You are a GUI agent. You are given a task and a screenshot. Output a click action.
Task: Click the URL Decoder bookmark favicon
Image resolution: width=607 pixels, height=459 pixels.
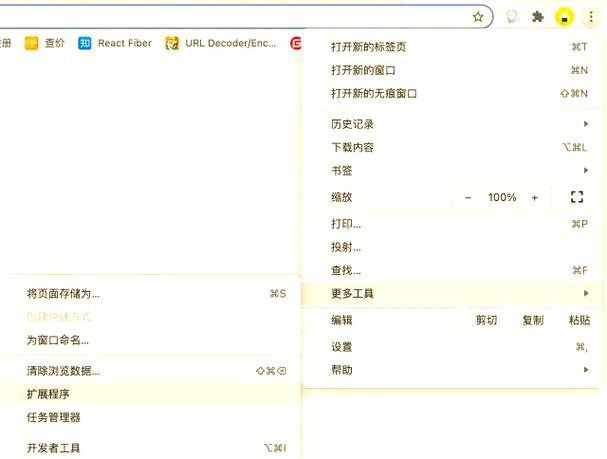pyautogui.click(x=172, y=43)
